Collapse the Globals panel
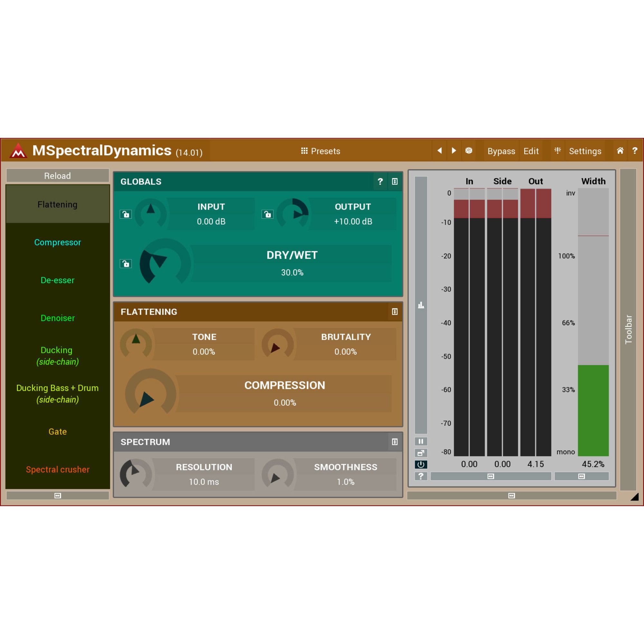Screen dimensions: 644x644 click(395, 181)
